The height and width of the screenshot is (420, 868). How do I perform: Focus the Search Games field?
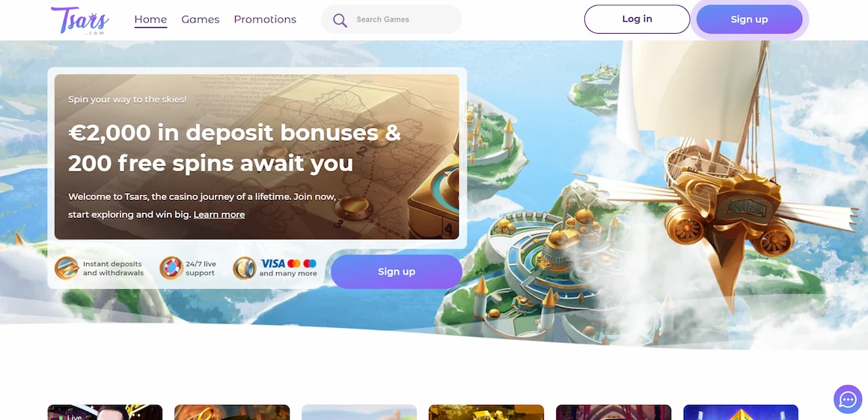click(391, 19)
